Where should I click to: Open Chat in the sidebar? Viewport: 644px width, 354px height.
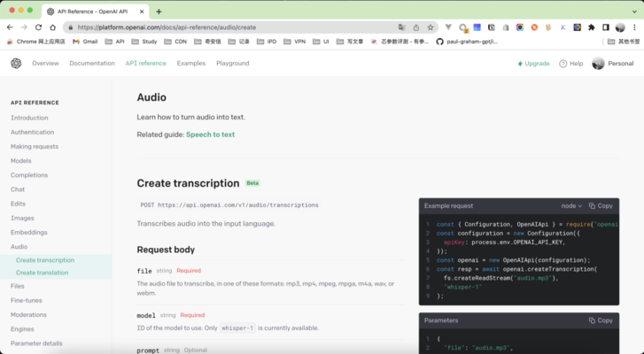tap(18, 189)
